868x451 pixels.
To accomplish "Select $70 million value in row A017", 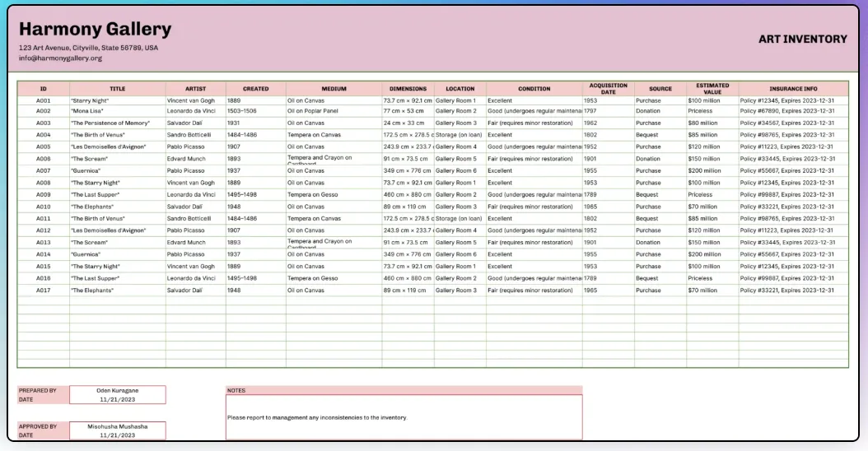I will pyautogui.click(x=712, y=290).
